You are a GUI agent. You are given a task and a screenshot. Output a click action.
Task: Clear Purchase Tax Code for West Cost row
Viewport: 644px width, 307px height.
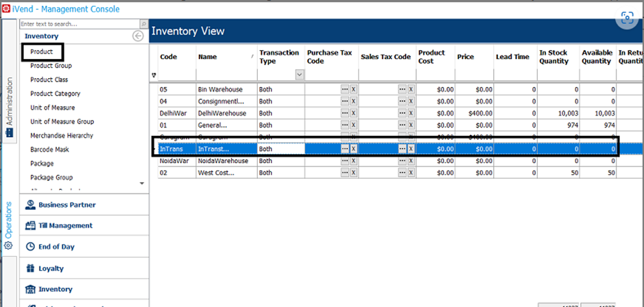353,173
